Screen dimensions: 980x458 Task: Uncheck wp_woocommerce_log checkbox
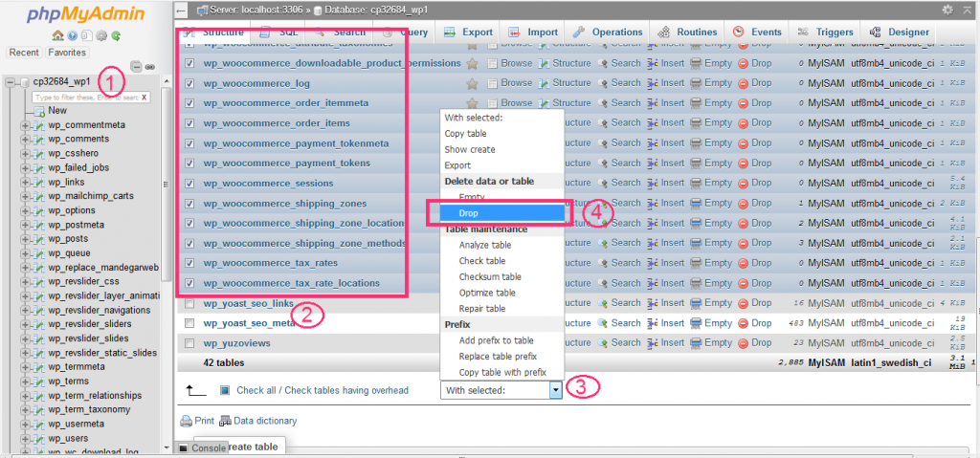(x=190, y=83)
